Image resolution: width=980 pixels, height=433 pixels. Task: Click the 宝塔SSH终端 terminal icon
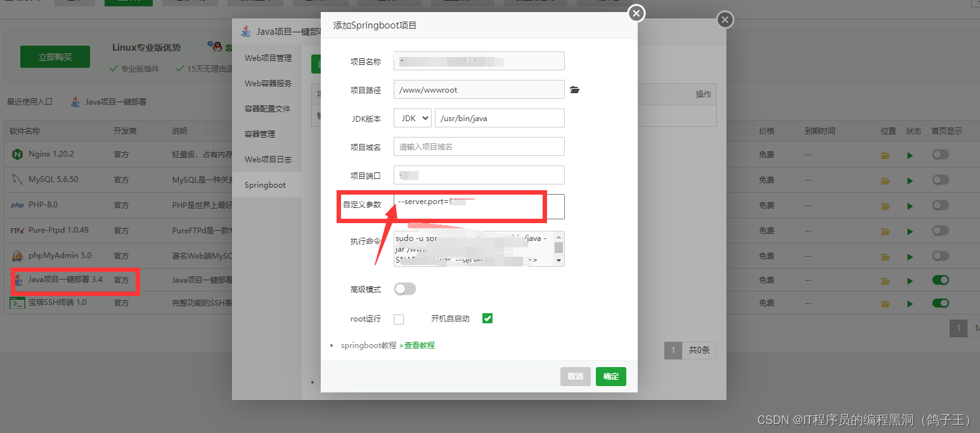(x=17, y=302)
